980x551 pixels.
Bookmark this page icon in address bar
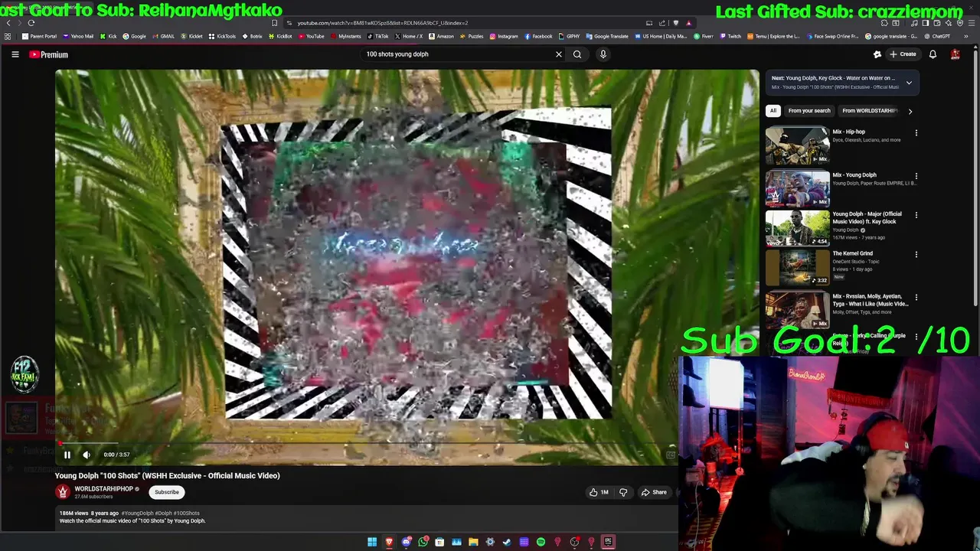275,23
